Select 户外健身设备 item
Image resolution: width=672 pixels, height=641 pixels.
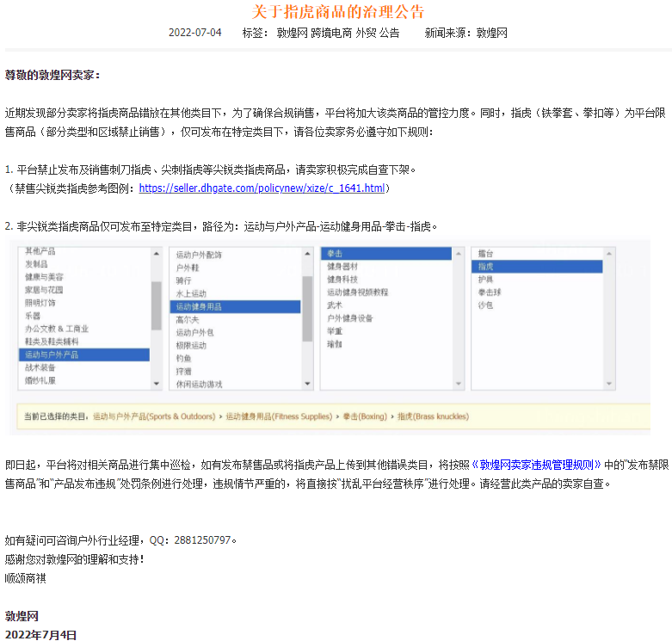(349, 318)
